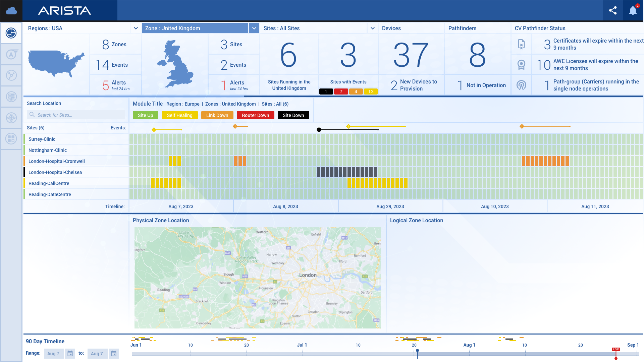
Task: Toggle the Site Up legend filter
Action: pos(145,115)
